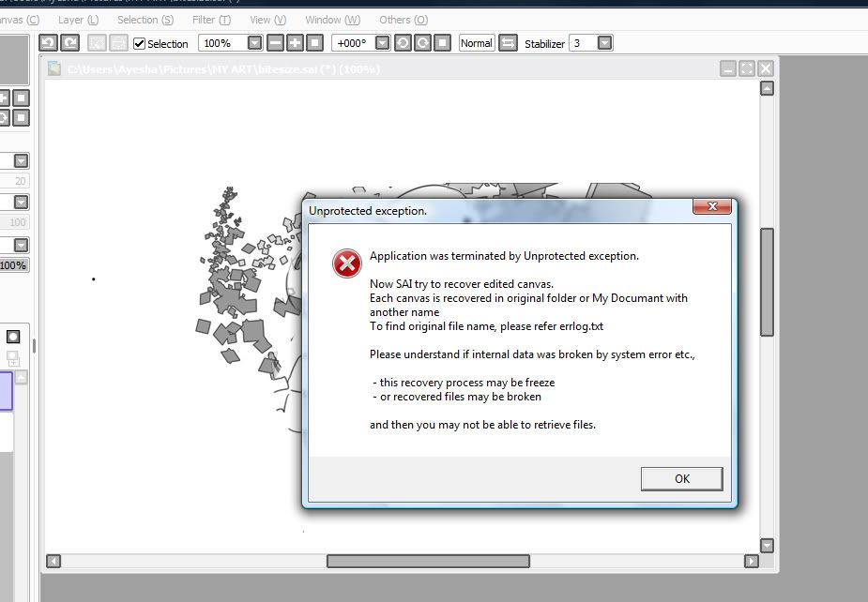Open the Stabilizer value dropdown
868x602 pixels.
click(x=604, y=43)
